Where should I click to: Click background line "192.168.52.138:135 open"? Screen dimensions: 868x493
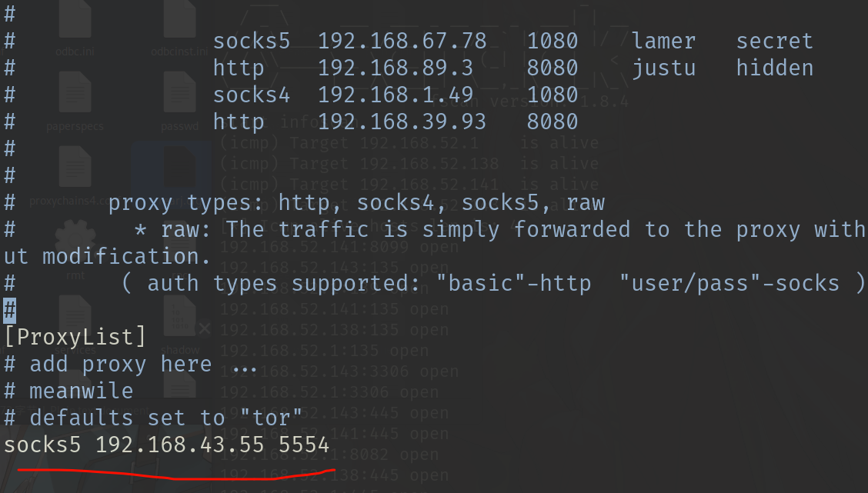tap(335, 330)
